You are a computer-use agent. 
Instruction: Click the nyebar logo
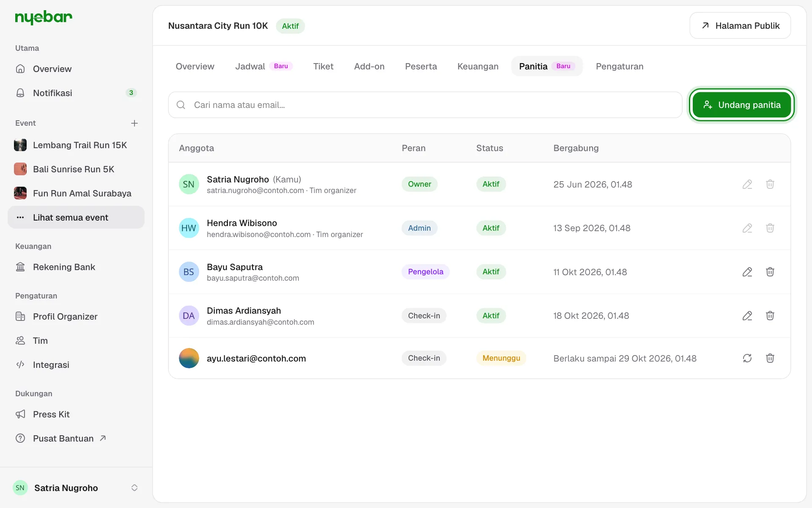(x=44, y=18)
